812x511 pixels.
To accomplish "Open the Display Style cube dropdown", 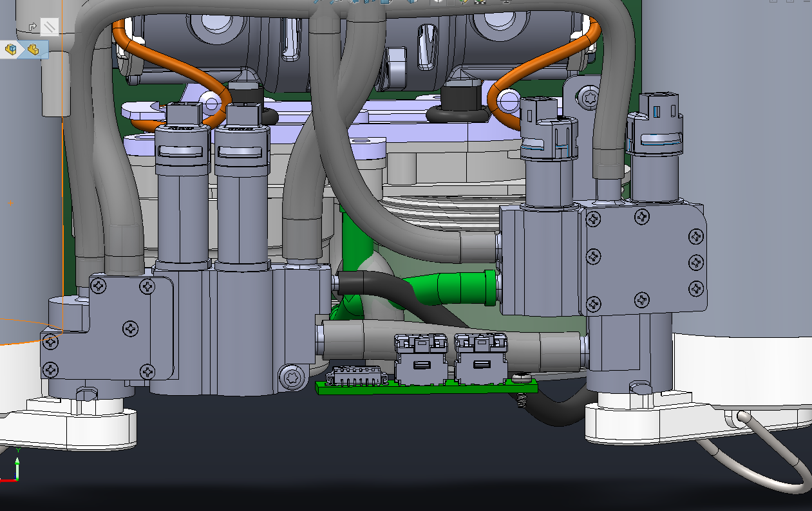I will click(x=413, y=1).
